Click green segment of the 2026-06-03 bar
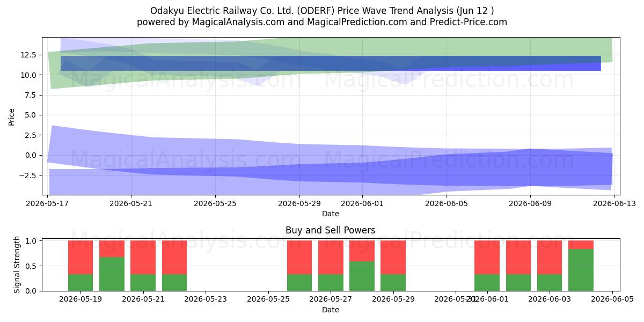Viewport: 644px width, 322px height. (x=550, y=282)
